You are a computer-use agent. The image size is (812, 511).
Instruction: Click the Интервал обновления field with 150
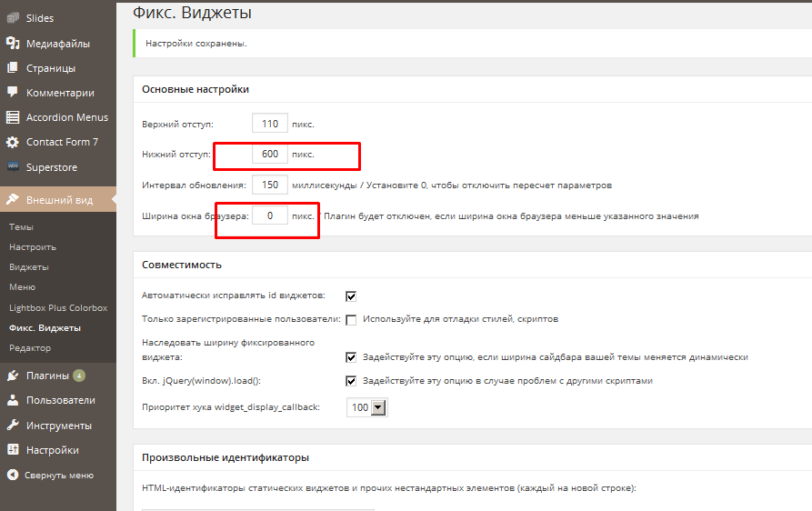270,185
